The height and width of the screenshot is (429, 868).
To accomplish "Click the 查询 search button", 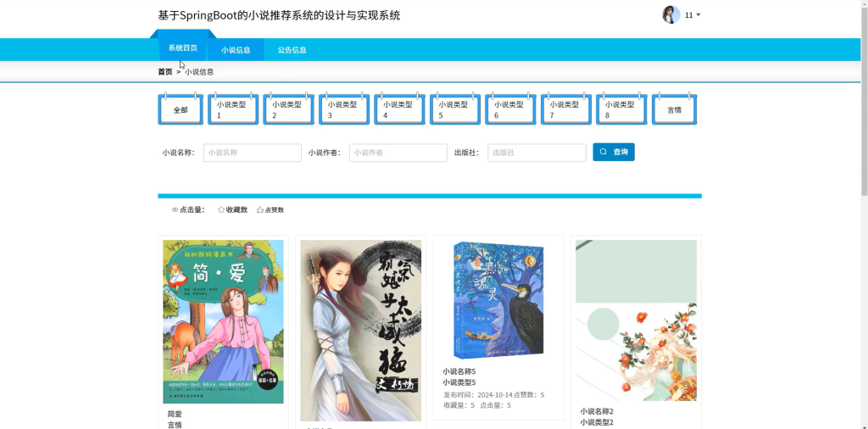I will point(614,153).
